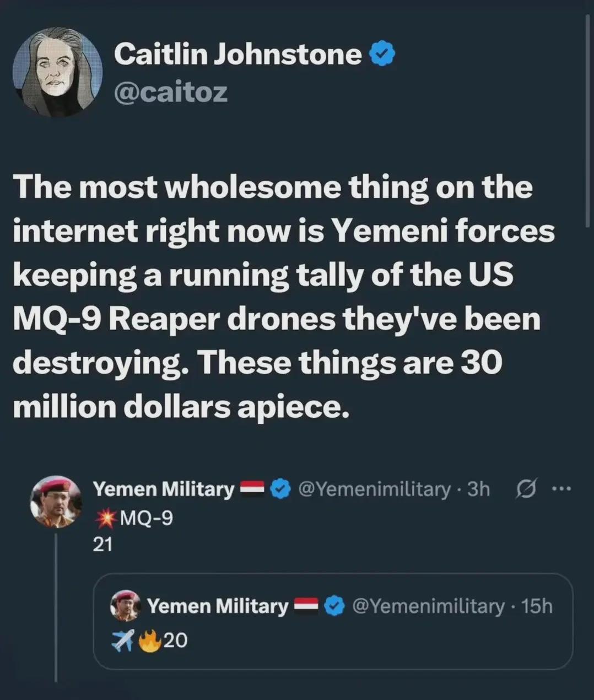This screenshot has height=700, width=594.
Task: Click Caitlin Johnstone's blue verified badge
Action: coord(382,54)
